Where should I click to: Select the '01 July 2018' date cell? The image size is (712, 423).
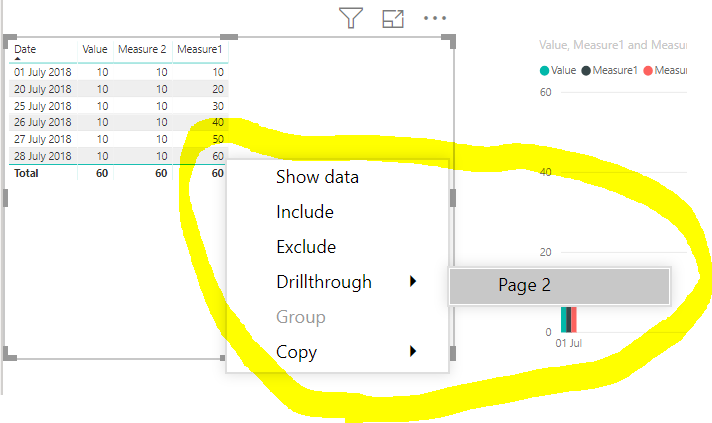coord(42,72)
